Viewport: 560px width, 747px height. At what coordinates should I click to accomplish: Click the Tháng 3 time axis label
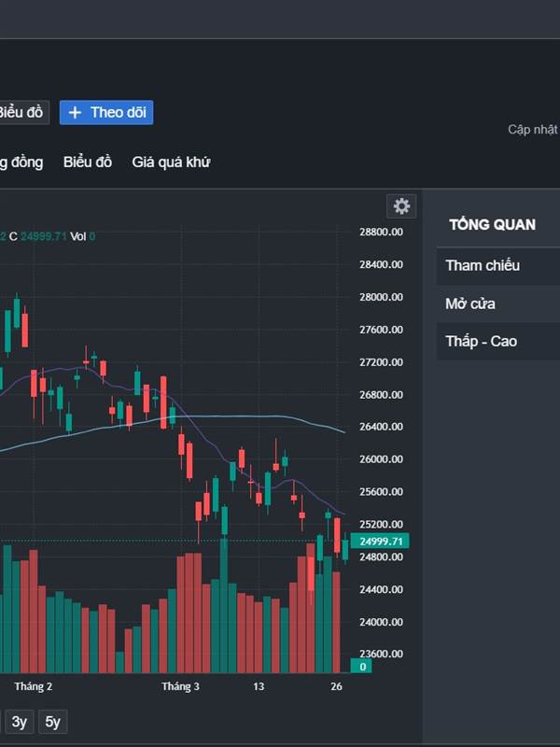(x=180, y=686)
